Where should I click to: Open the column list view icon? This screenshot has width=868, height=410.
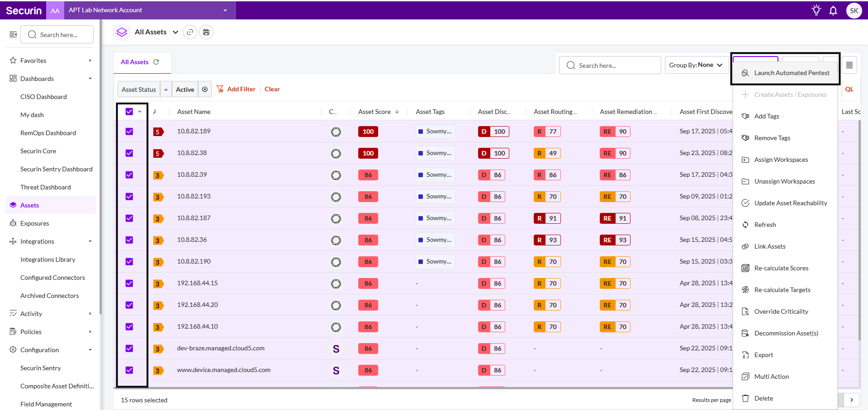click(x=849, y=65)
